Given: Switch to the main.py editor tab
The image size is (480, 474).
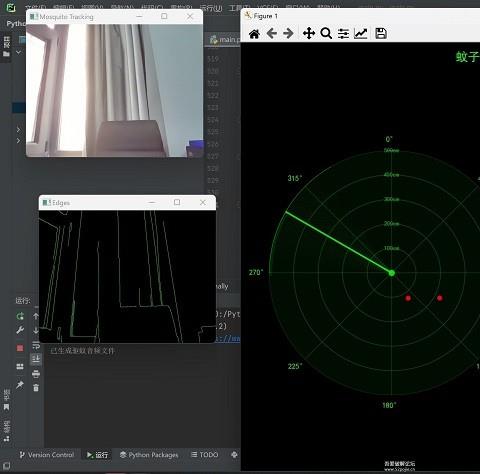Looking at the screenshot, I should click(x=224, y=40).
